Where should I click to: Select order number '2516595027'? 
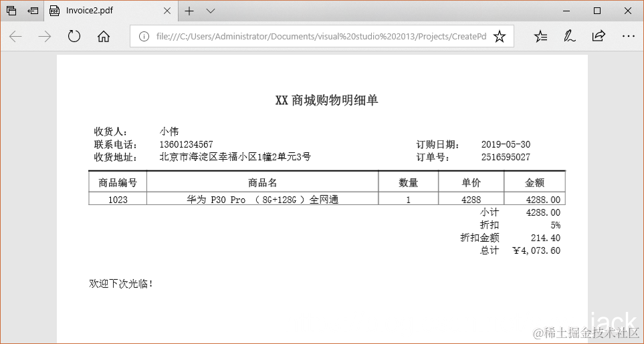[x=506, y=157]
